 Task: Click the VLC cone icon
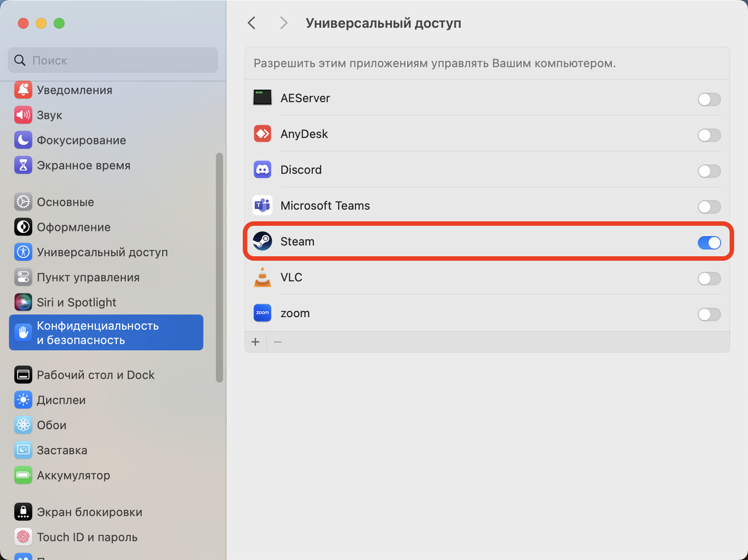click(262, 277)
